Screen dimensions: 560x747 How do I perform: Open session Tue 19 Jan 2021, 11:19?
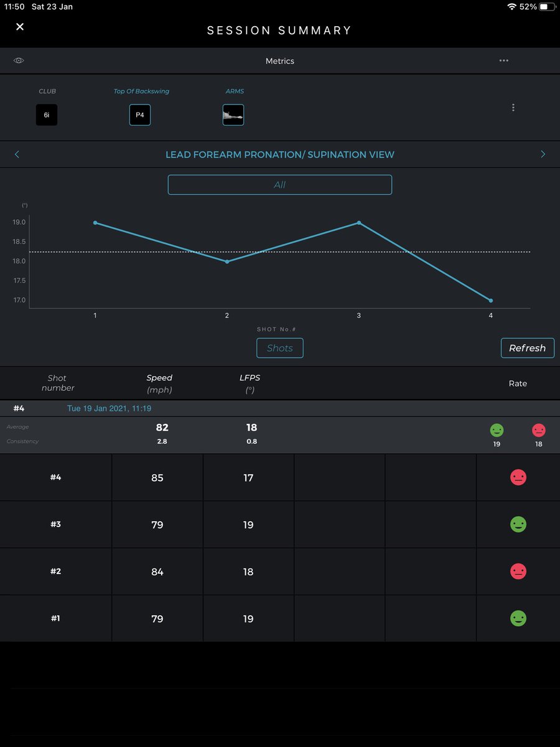point(109,408)
